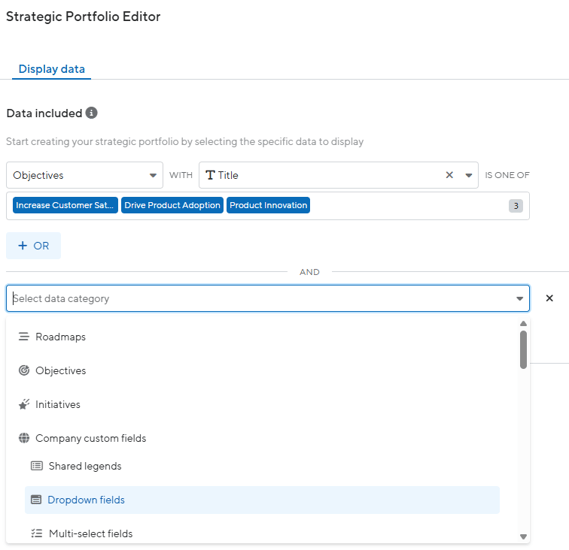Click the Company custom fields globe icon
The width and height of the screenshot is (569, 550).
click(24, 438)
